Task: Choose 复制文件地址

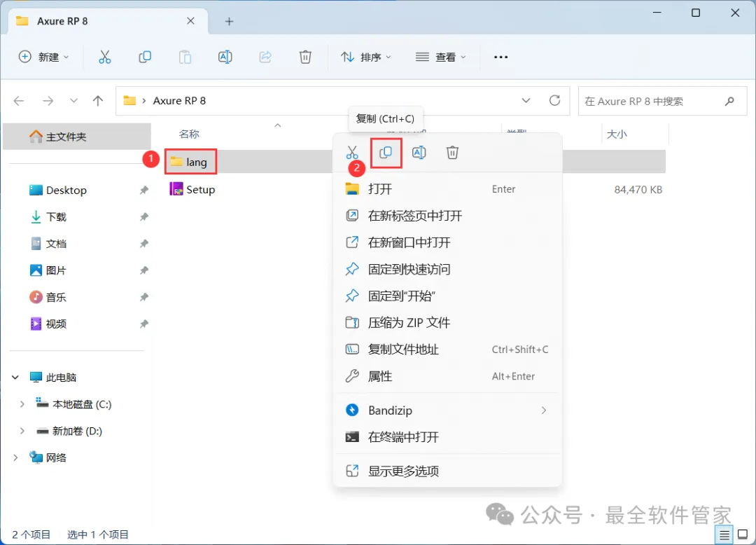Action: pyautogui.click(x=447, y=349)
